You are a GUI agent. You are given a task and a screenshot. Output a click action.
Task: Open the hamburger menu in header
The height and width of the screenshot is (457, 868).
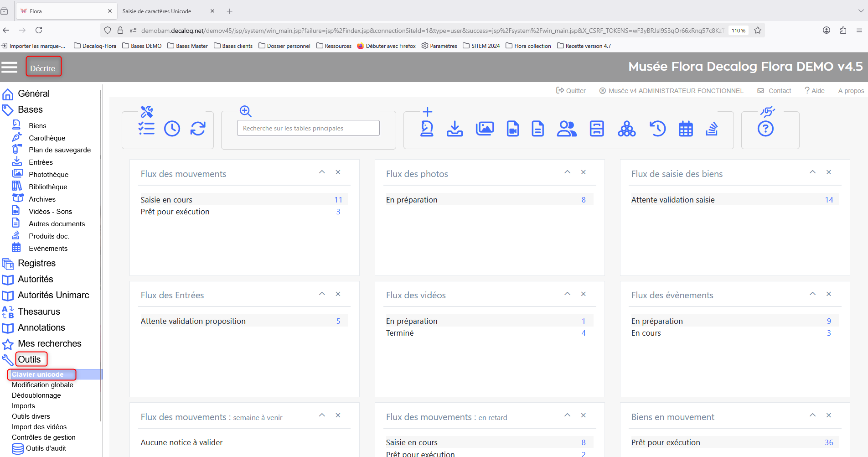[10, 68]
